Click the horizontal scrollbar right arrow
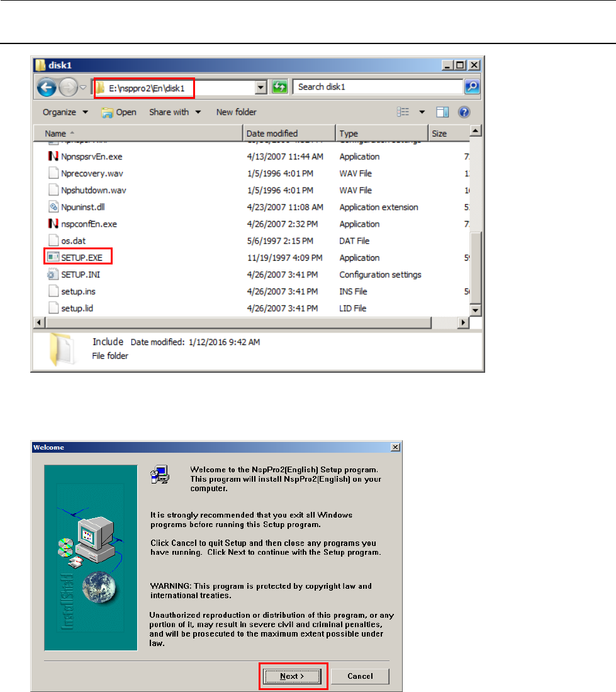This screenshot has width=616, height=692. 463,322
